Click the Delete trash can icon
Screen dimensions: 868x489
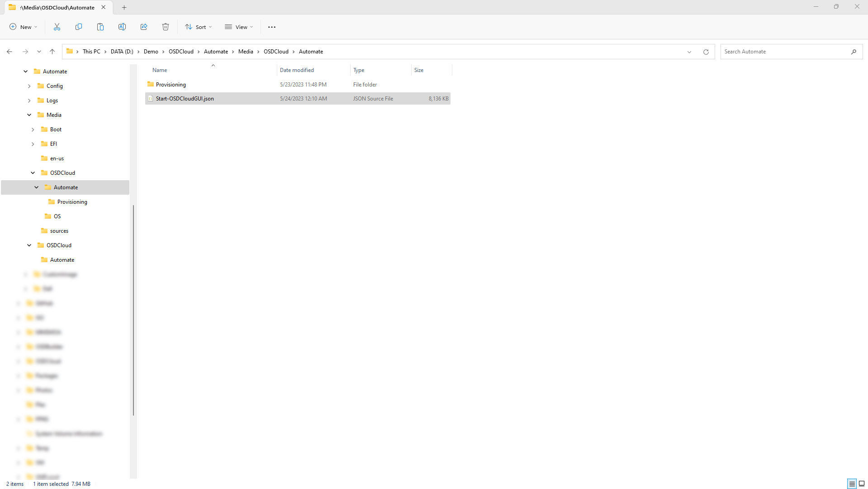pyautogui.click(x=166, y=27)
